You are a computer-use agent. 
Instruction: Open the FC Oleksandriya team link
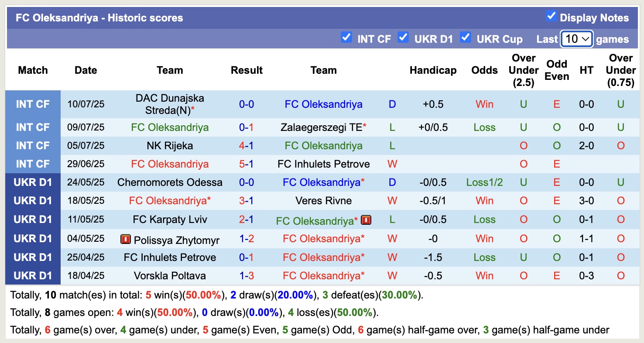tap(323, 104)
